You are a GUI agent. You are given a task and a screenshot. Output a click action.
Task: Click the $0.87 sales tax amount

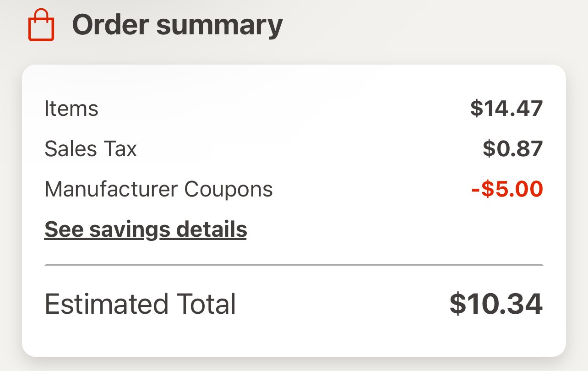(x=513, y=149)
